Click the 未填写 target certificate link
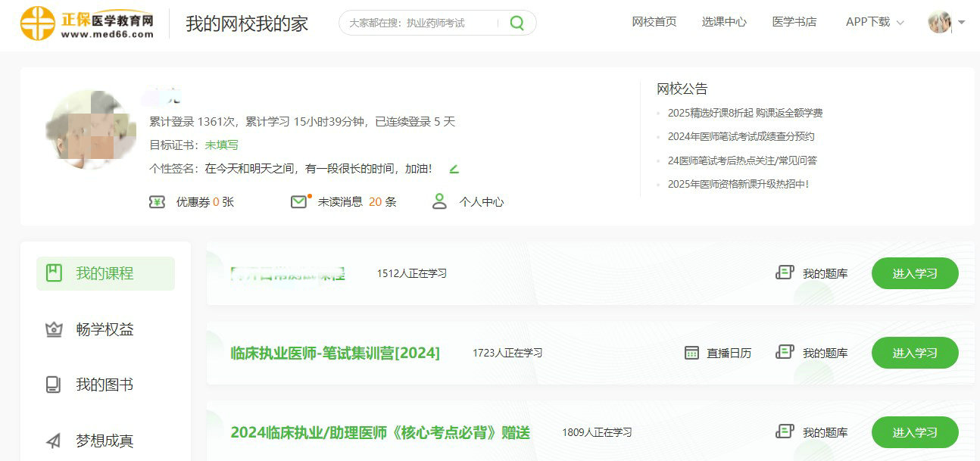 [221, 145]
